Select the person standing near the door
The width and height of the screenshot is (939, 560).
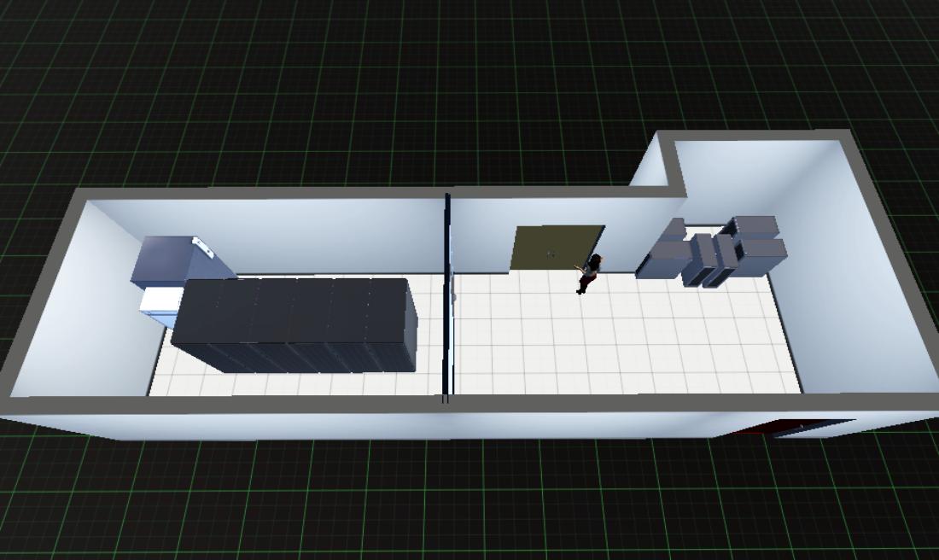click(x=588, y=273)
